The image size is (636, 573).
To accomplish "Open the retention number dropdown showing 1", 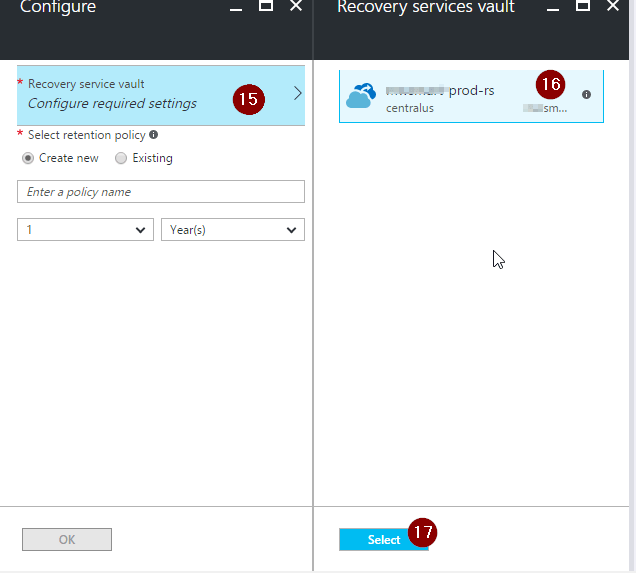I will tap(85, 230).
